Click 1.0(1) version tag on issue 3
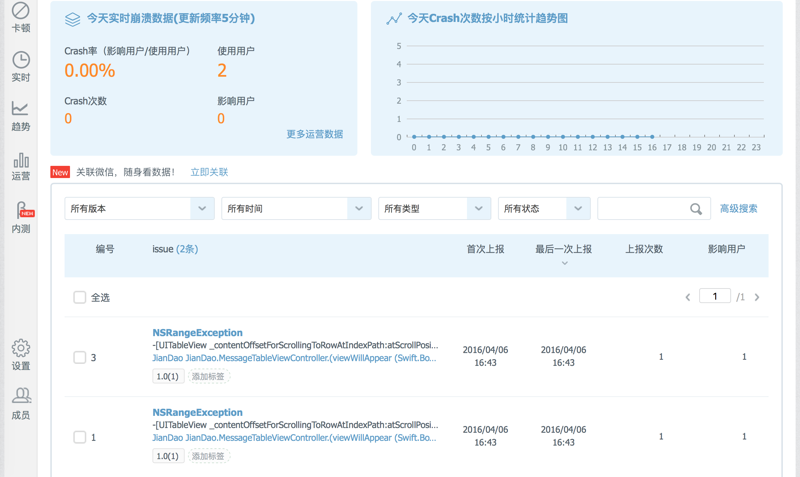 [168, 376]
